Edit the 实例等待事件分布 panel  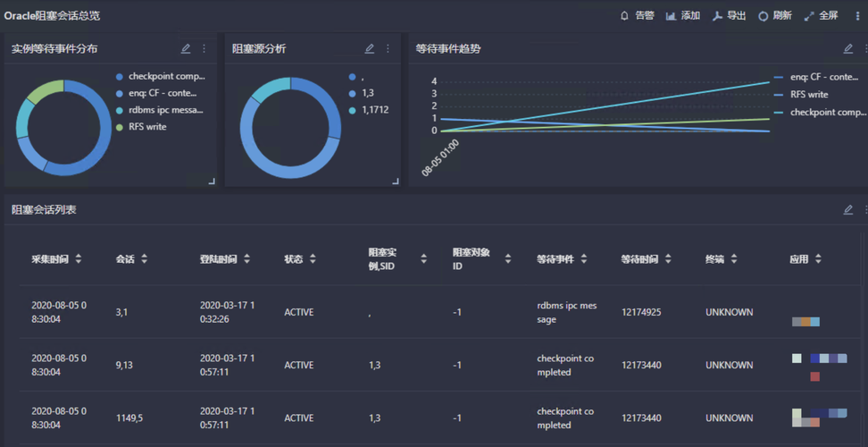tap(186, 49)
